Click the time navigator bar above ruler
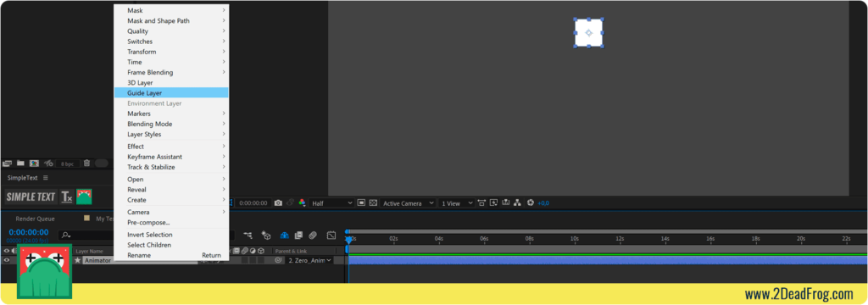The image size is (868, 305). 606,231
